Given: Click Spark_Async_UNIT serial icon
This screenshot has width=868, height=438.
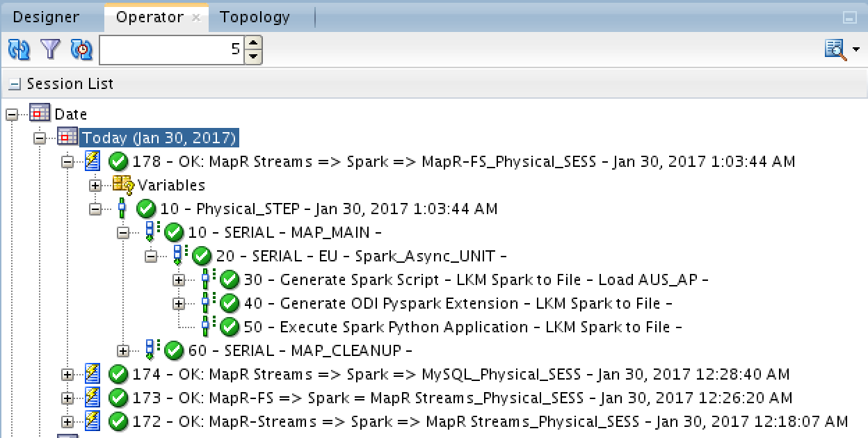Looking at the screenshot, I should [179, 255].
